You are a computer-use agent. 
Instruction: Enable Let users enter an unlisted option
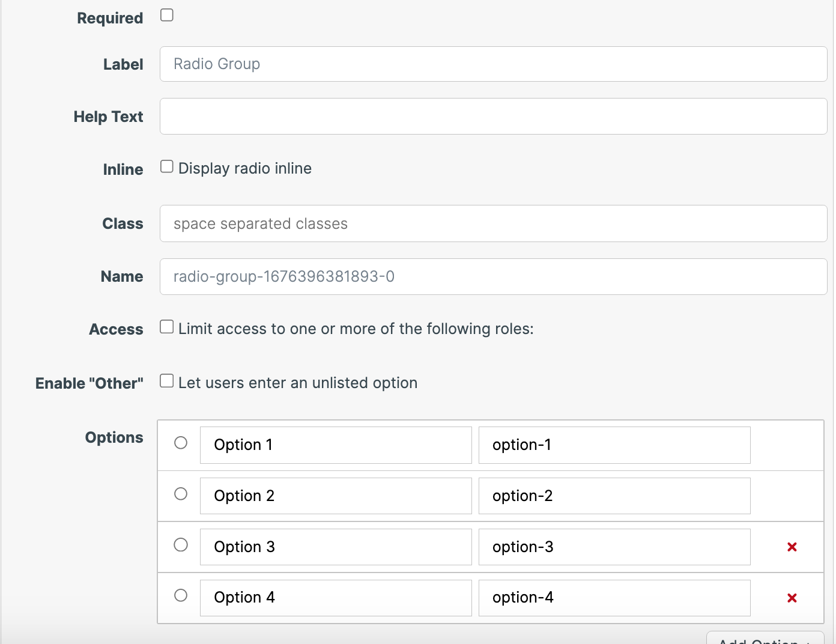(x=167, y=381)
